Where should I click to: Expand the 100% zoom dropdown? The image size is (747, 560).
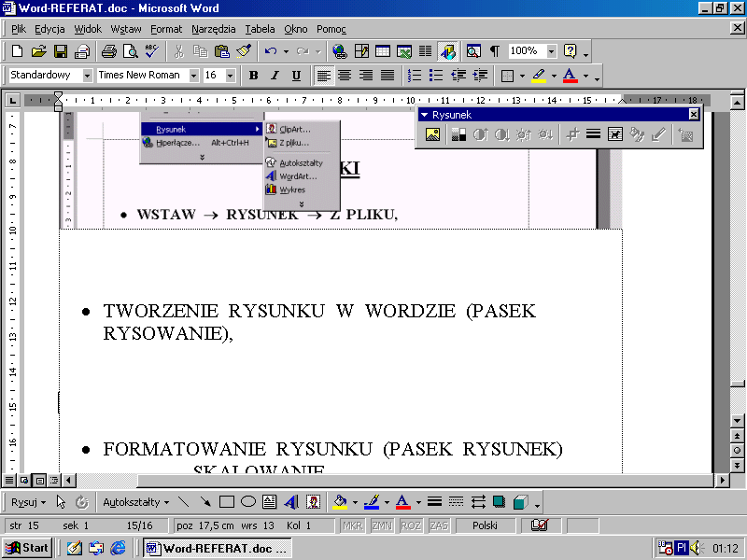coord(551,51)
